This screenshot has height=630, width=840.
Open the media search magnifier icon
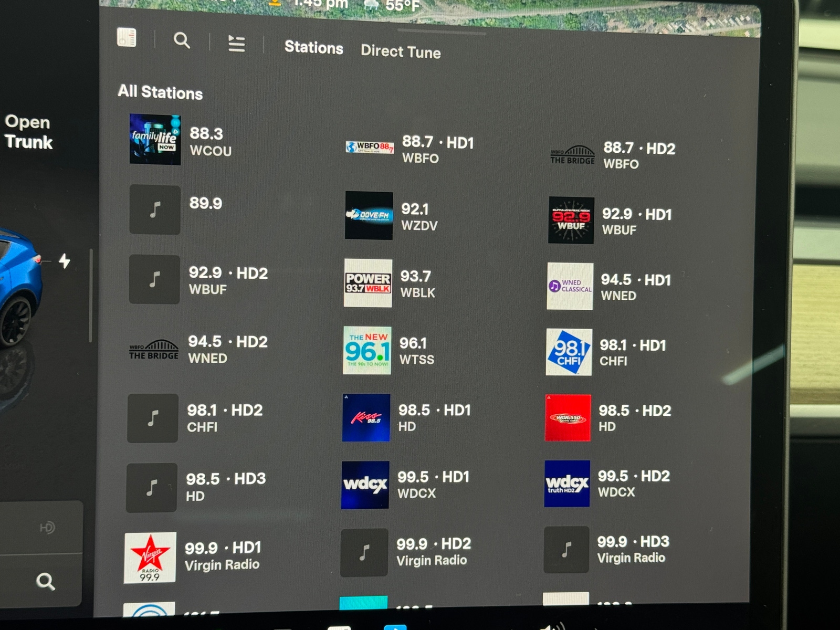pyautogui.click(x=182, y=40)
